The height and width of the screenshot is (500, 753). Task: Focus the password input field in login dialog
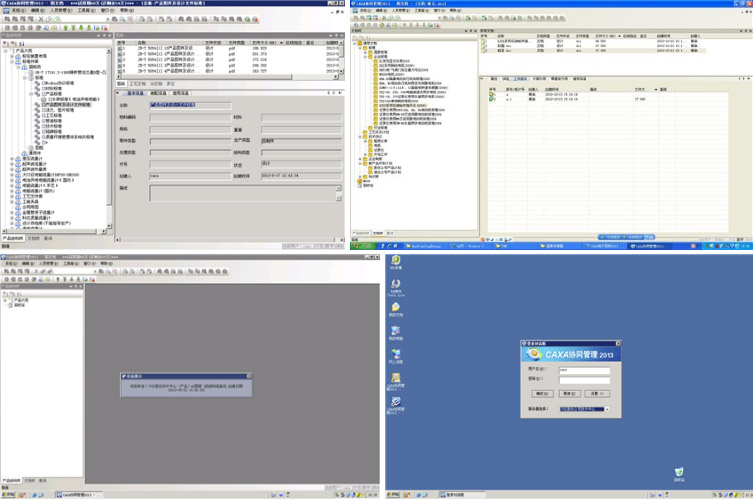[x=584, y=380]
